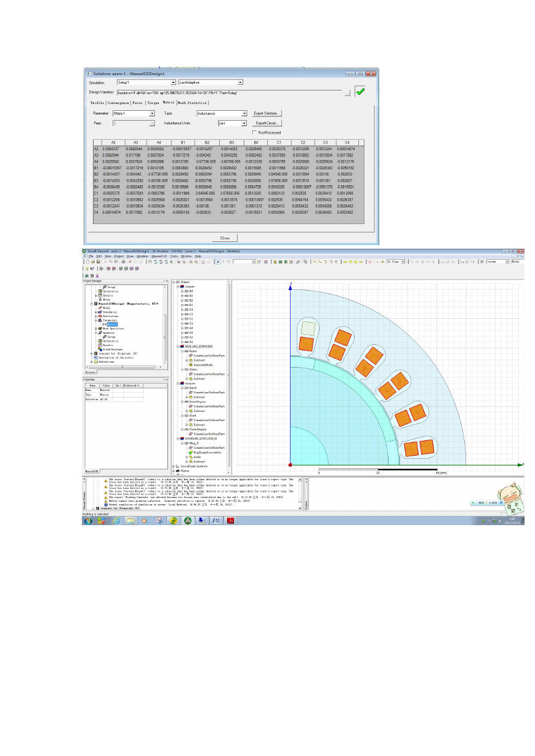
Task: Click the Export Circuit button
Action: pos(268,123)
